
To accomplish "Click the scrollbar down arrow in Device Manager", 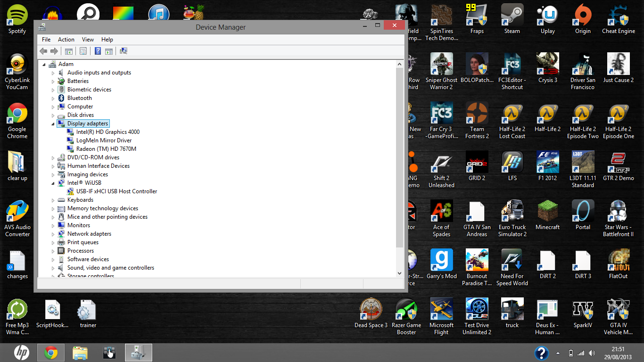I will (400, 273).
